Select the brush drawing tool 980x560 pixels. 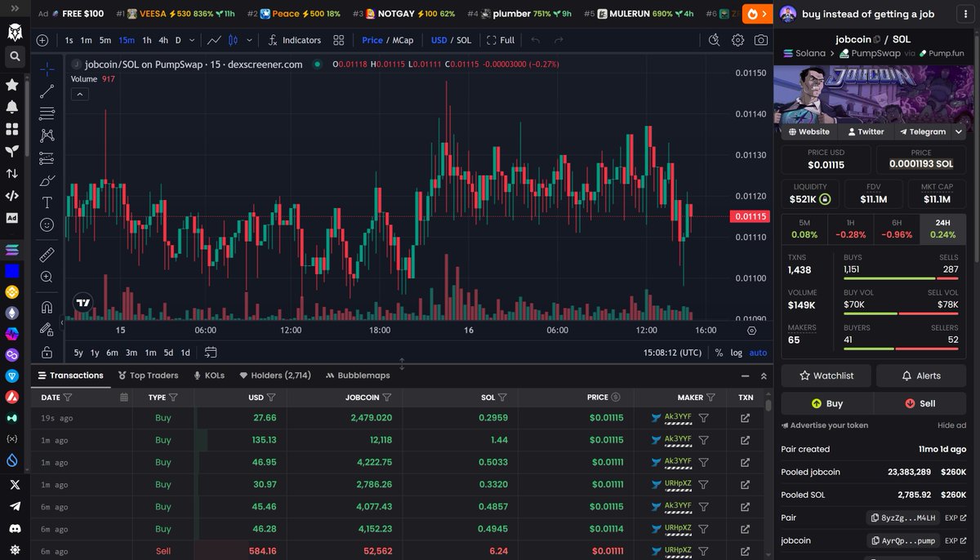point(47,180)
